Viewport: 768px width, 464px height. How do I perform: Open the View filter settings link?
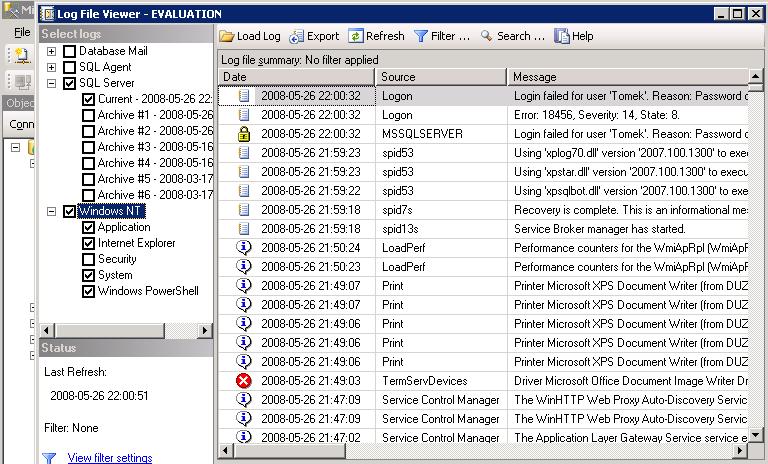pyautogui.click(x=110, y=458)
